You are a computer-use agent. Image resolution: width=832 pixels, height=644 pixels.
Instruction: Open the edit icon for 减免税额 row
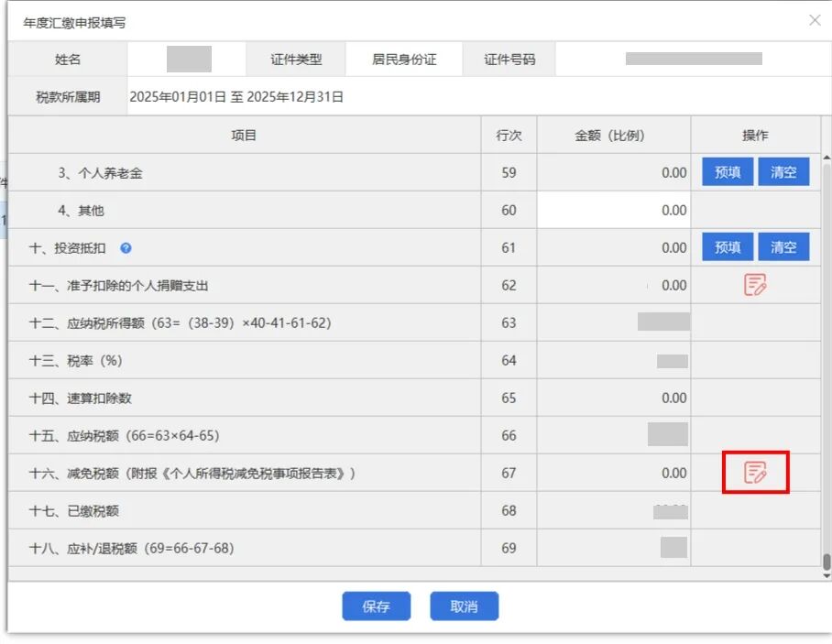[755, 473]
